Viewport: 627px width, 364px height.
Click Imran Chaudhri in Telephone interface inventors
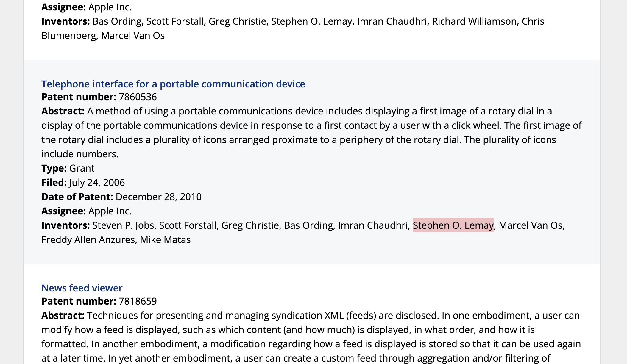(x=374, y=225)
